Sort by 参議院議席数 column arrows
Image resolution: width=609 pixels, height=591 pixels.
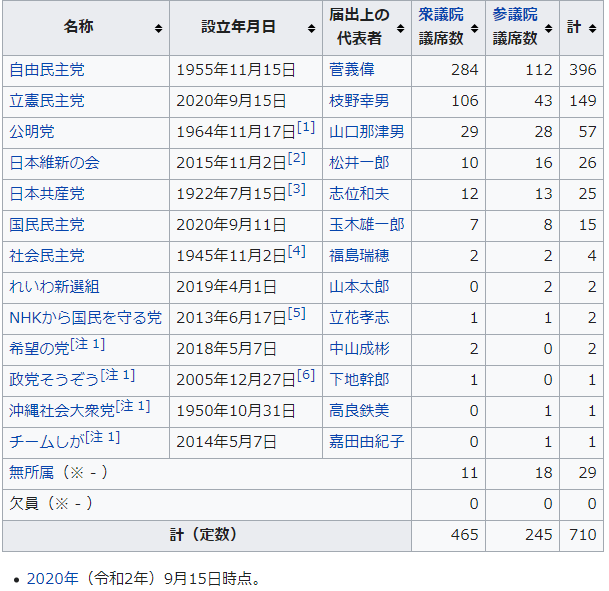[548, 28]
